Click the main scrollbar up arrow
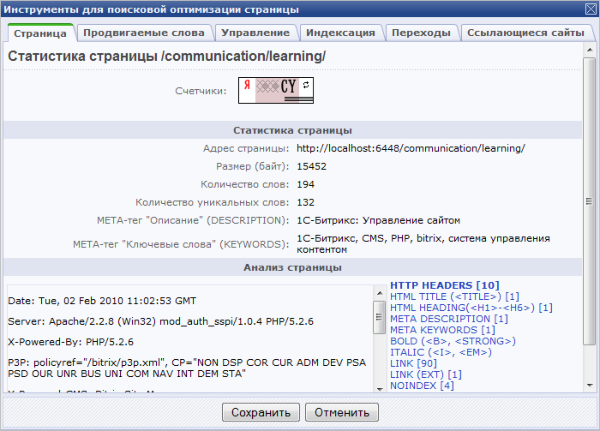Viewport: 600px width, 431px height. click(x=589, y=50)
